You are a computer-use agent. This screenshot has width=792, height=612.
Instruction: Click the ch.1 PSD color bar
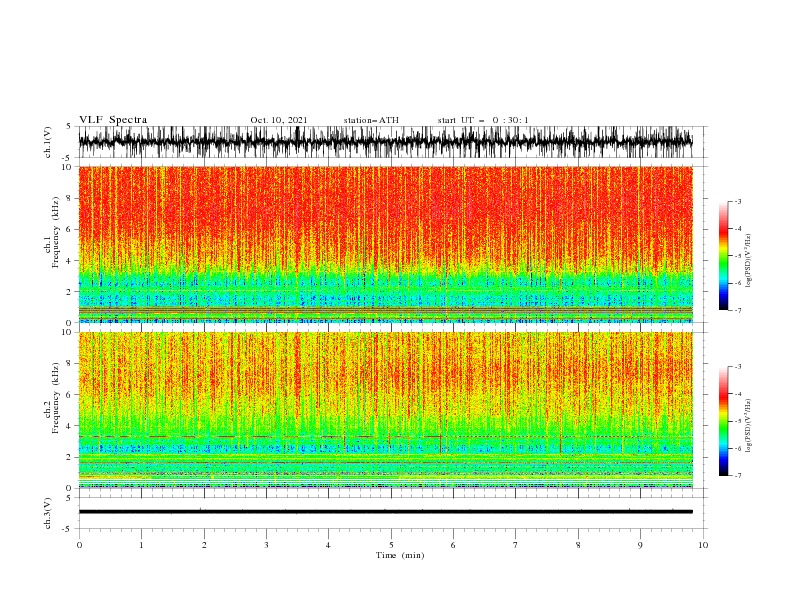(724, 255)
